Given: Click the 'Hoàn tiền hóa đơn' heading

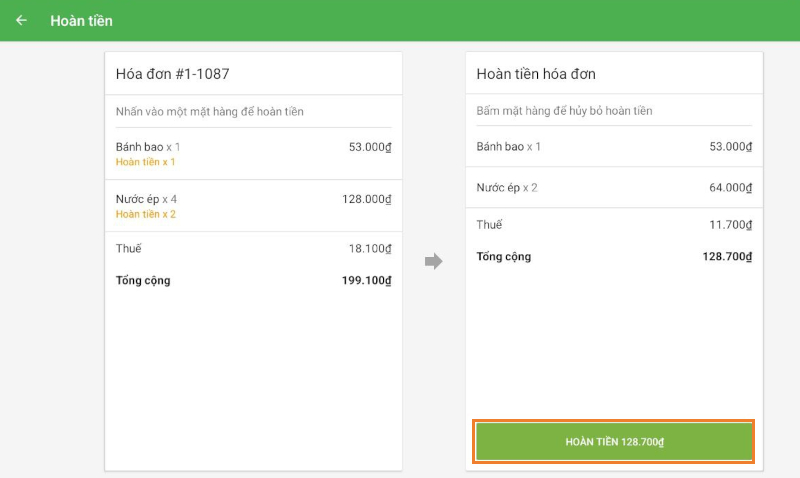Looking at the screenshot, I should (536, 74).
